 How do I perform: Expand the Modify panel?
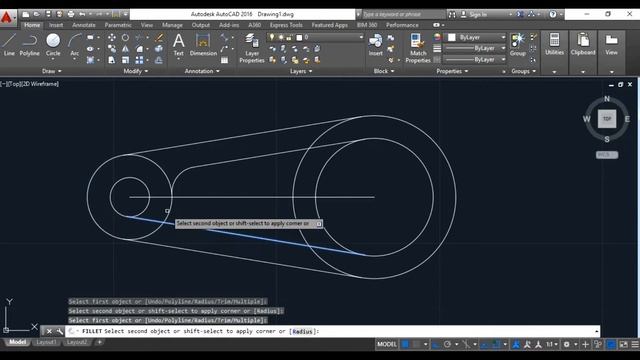pos(136,71)
